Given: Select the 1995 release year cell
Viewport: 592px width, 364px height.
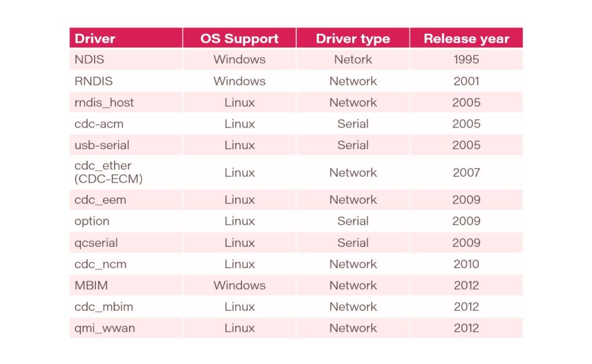Looking at the screenshot, I should click(466, 60).
